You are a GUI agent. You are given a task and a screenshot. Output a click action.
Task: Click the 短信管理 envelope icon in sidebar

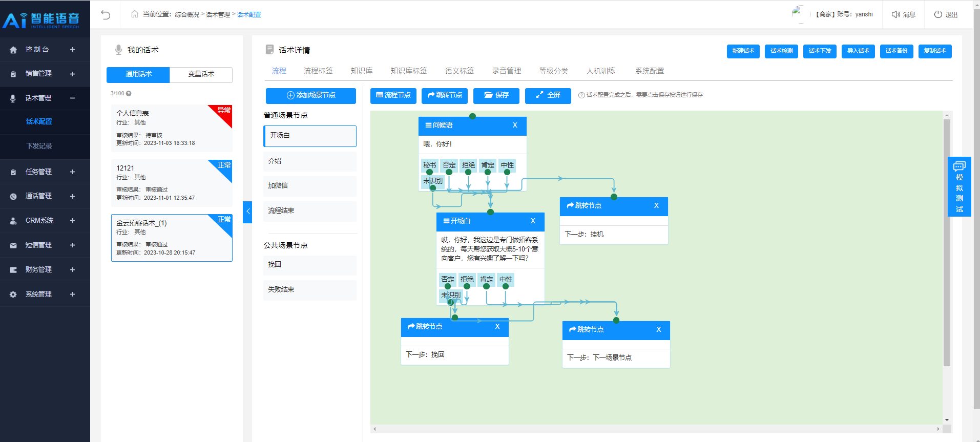point(13,245)
